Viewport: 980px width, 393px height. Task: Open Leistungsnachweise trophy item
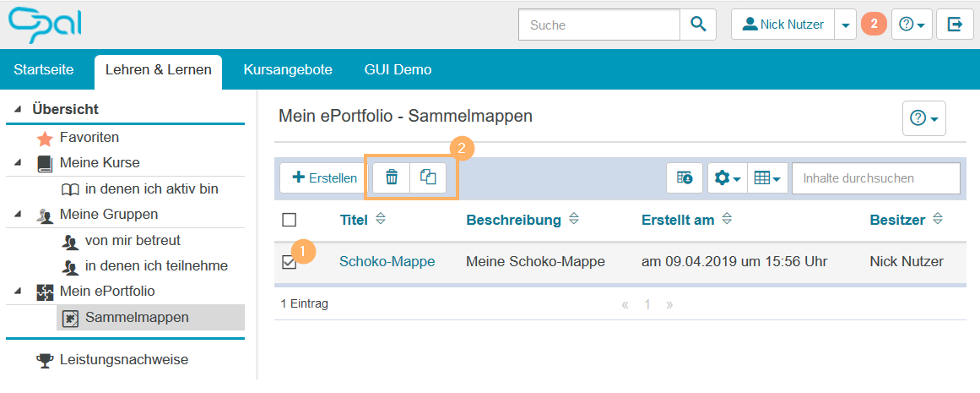coord(123,360)
